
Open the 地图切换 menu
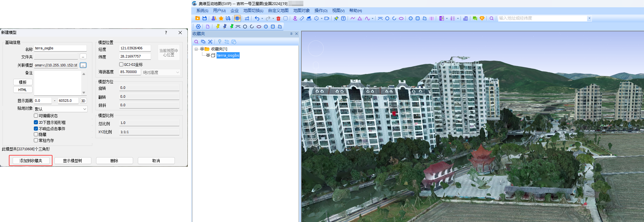coord(253,11)
